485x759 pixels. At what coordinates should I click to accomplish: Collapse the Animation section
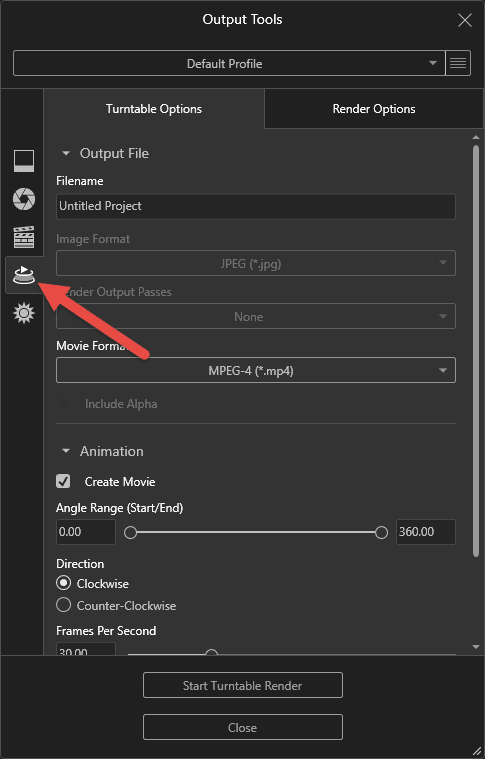(x=66, y=451)
